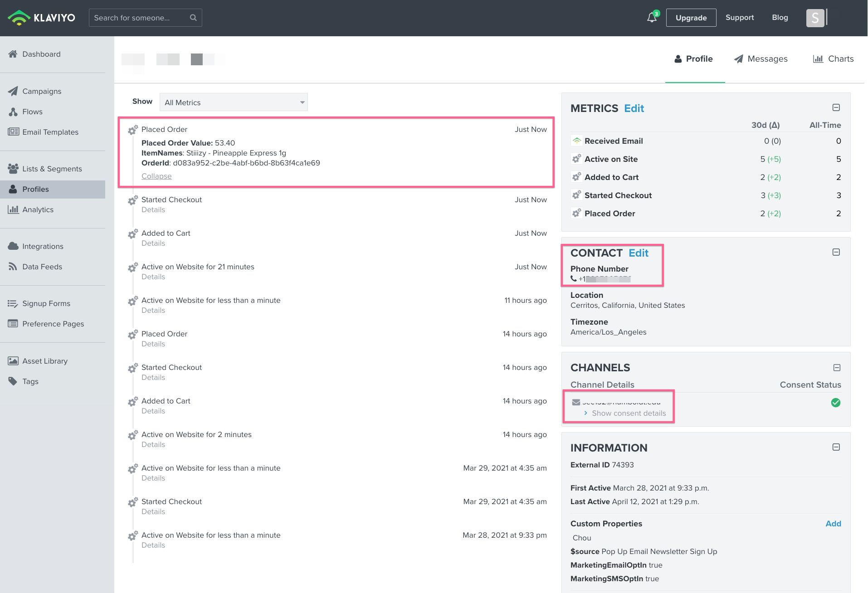Open the All Metrics dropdown
This screenshot has width=868, height=593.
click(233, 102)
